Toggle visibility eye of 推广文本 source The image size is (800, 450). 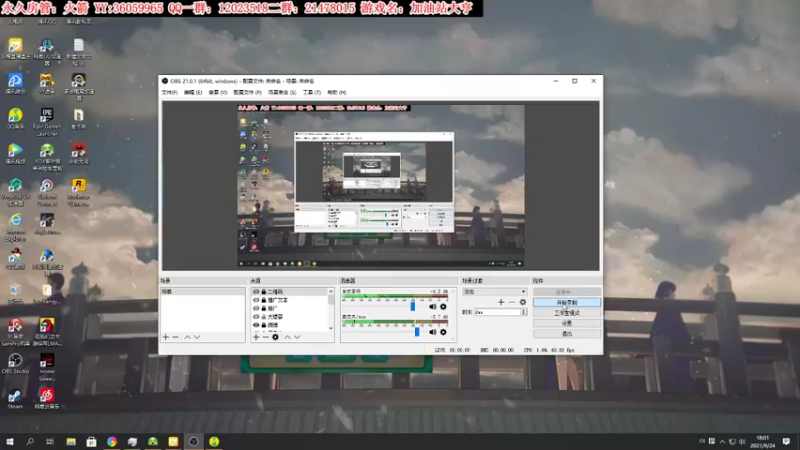[x=256, y=300]
